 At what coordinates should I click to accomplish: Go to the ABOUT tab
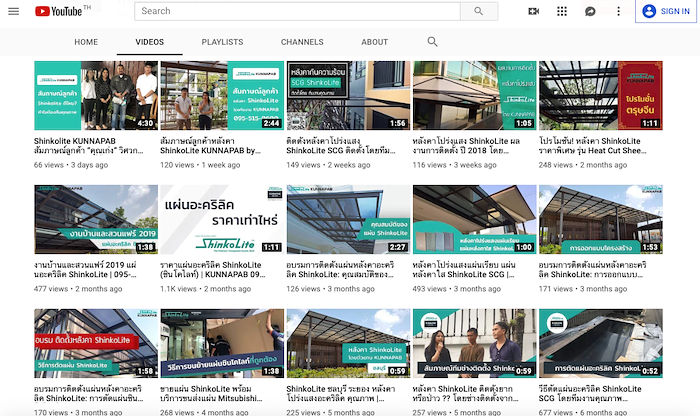pos(375,42)
